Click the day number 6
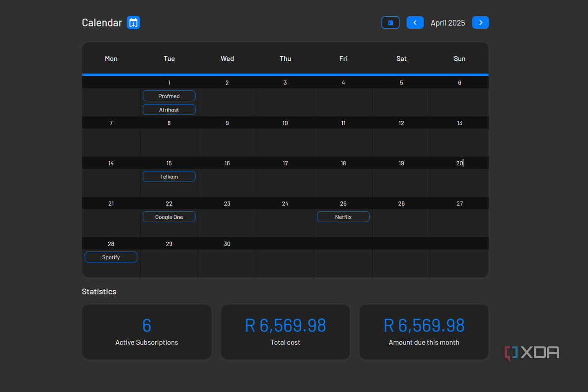 tap(460, 83)
